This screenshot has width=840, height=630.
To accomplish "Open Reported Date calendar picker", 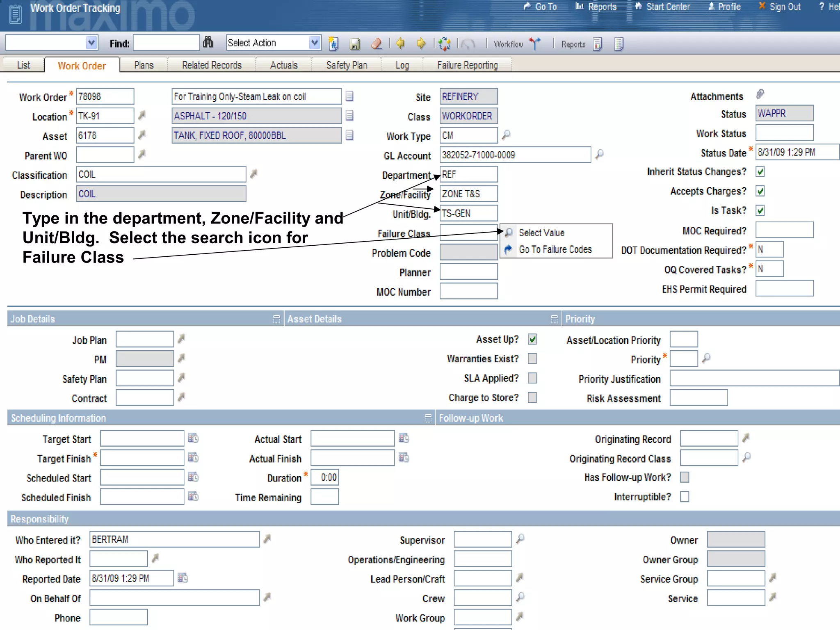I will 183,577.
